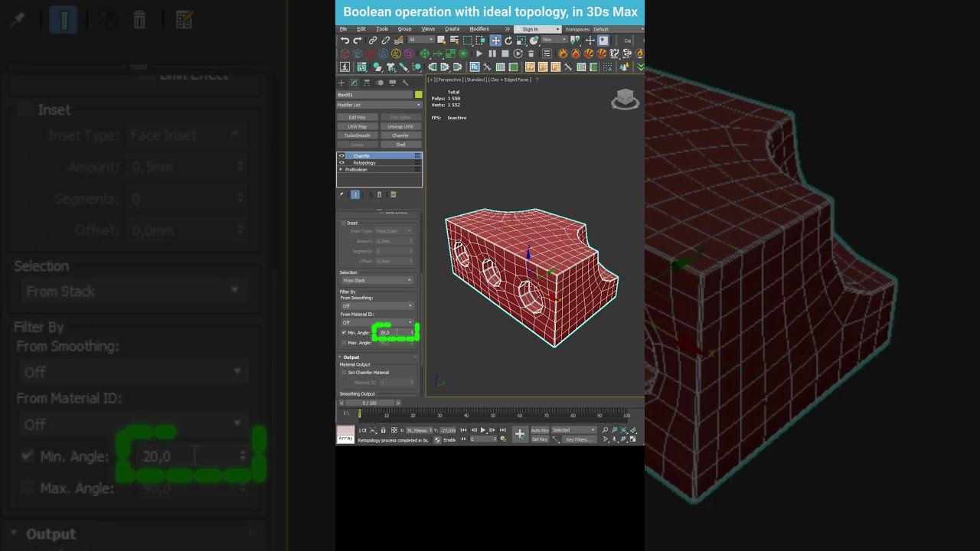Click the time slider showing 0 / 100
This screenshot has width=980, height=551.
pyautogui.click(x=370, y=403)
